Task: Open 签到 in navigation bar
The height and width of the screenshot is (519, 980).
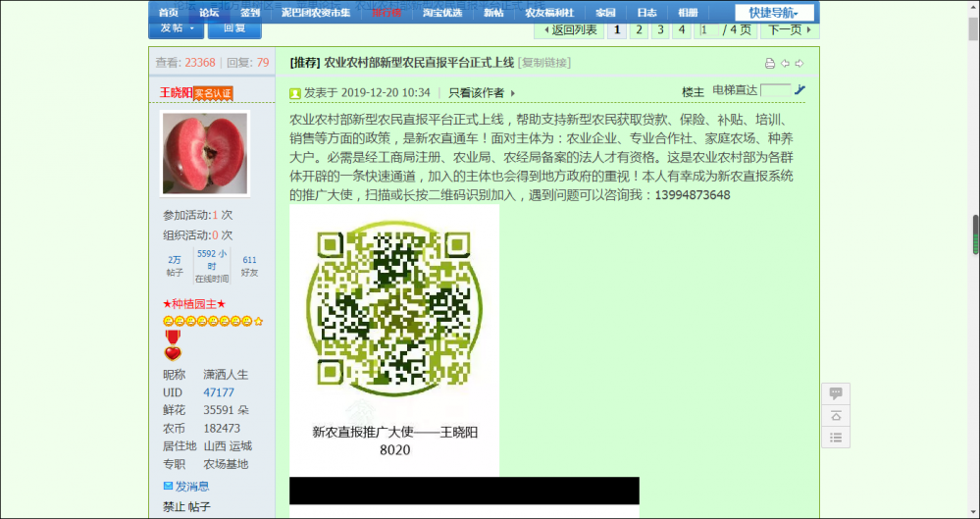Action: click(x=250, y=13)
